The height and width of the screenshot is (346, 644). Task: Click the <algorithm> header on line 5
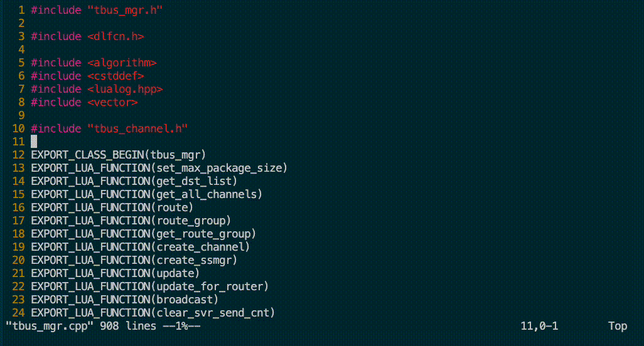point(122,63)
